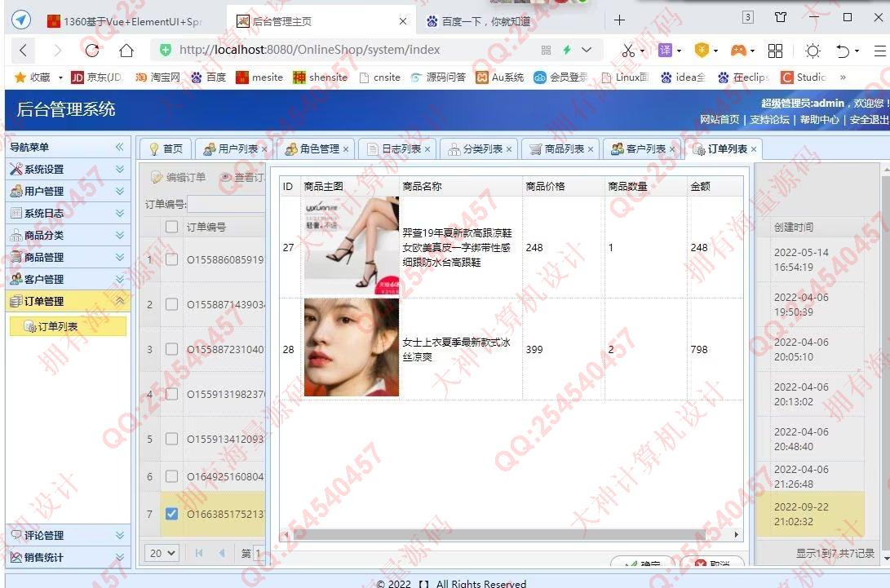Image resolution: width=890 pixels, height=588 pixels.
Task: Open 京东 bookmark
Action: pos(96,77)
